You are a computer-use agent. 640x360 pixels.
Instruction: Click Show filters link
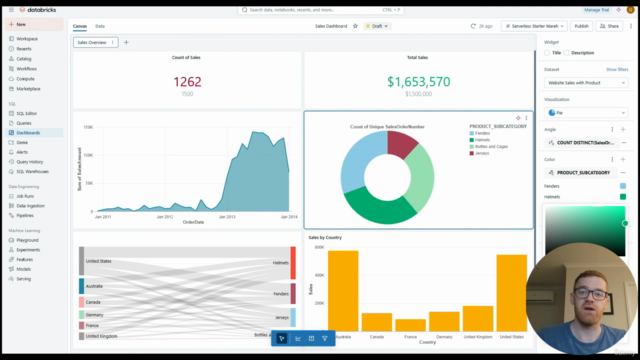617,69
